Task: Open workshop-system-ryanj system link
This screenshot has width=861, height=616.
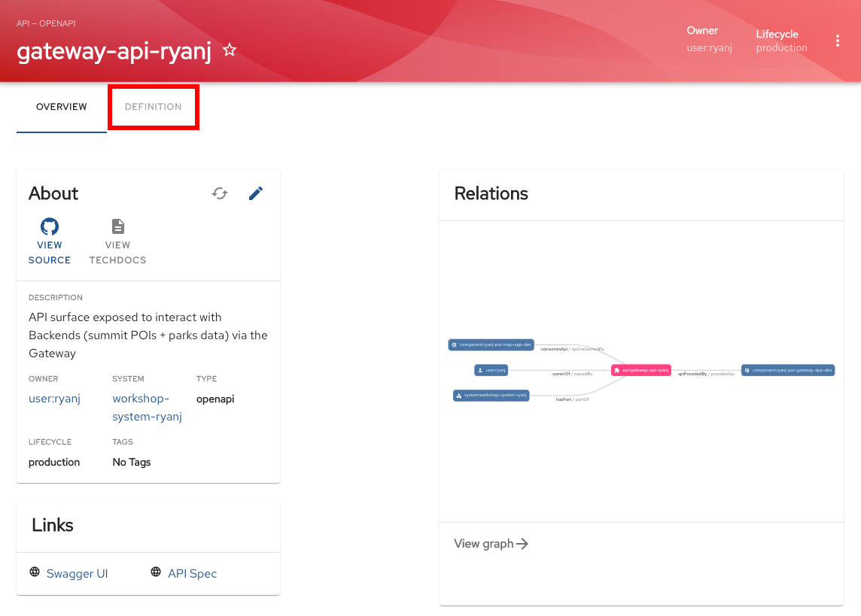Action: tap(148, 408)
